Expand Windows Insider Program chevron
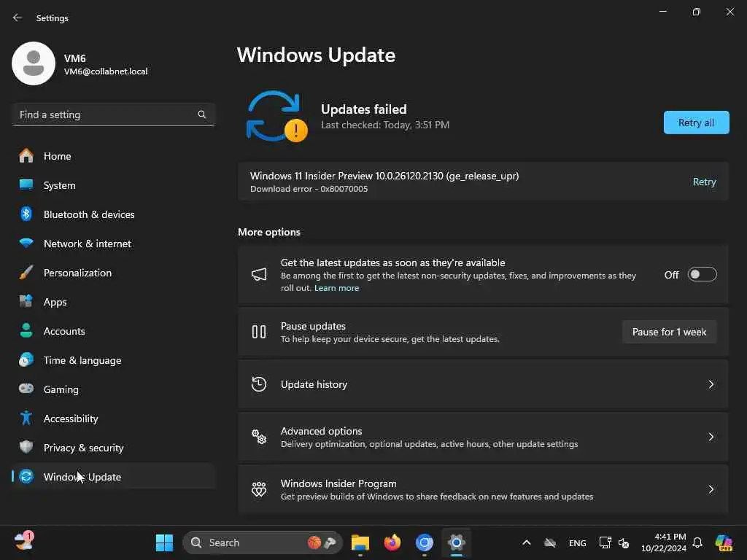This screenshot has height=560, width=747. click(x=711, y=489)
